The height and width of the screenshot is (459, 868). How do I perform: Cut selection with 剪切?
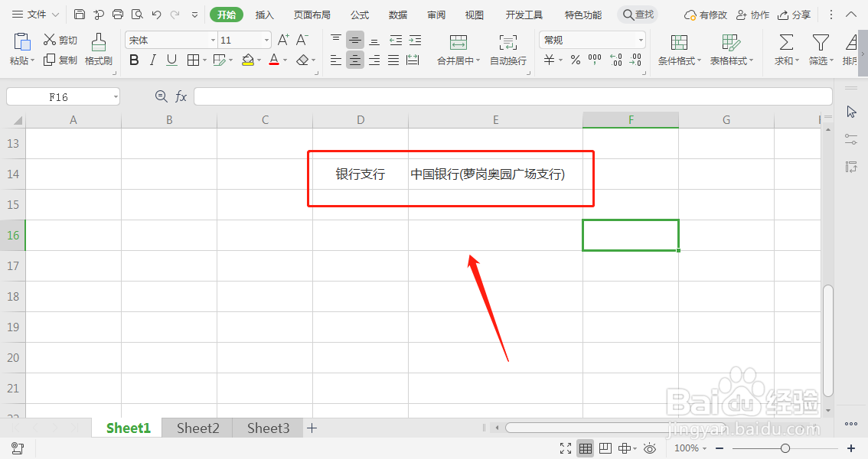point(60,40)
